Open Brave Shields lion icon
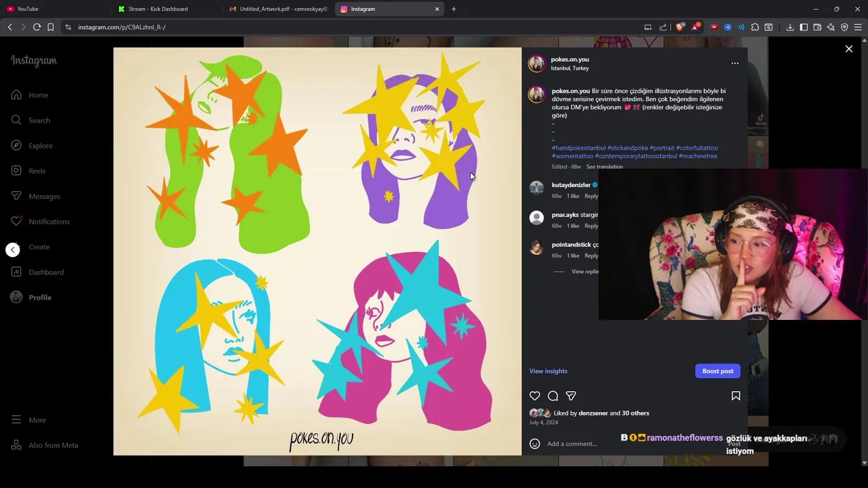The width and height of the screenshot is (868, 488). 679,27
